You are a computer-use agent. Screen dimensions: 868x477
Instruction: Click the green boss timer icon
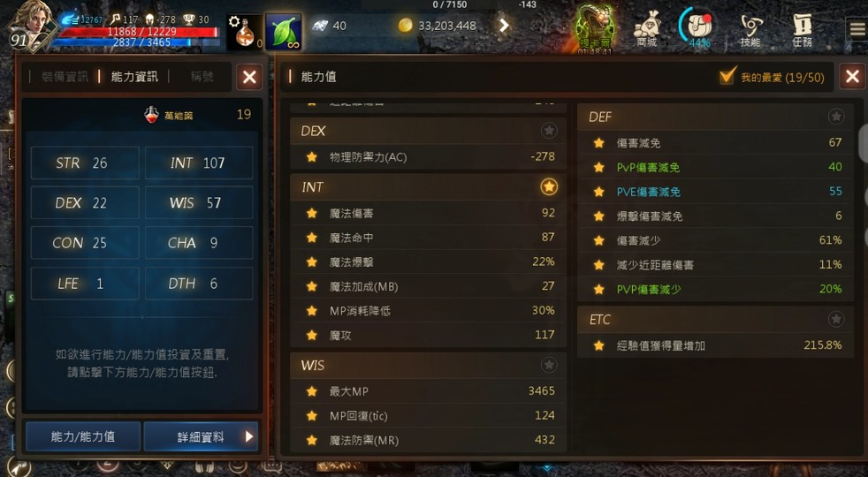tap(595, 29)
